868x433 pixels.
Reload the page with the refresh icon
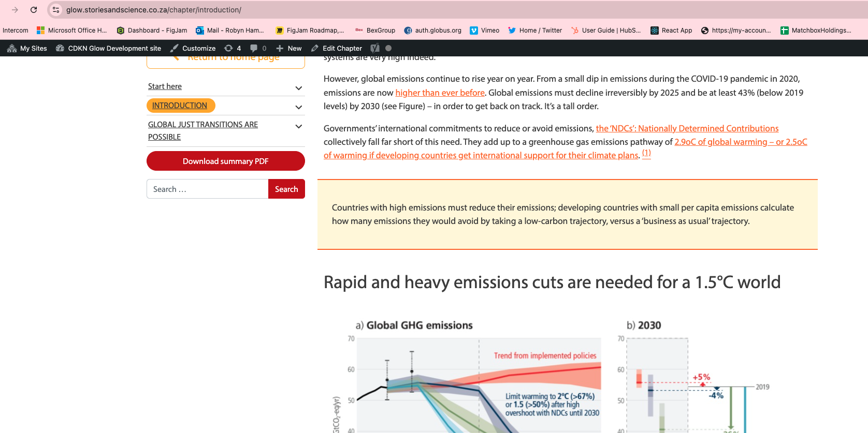(34, 10)
